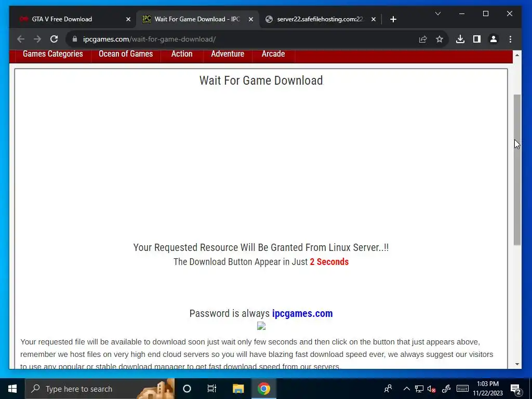Expand the tab search dropdown

(438, 14)
